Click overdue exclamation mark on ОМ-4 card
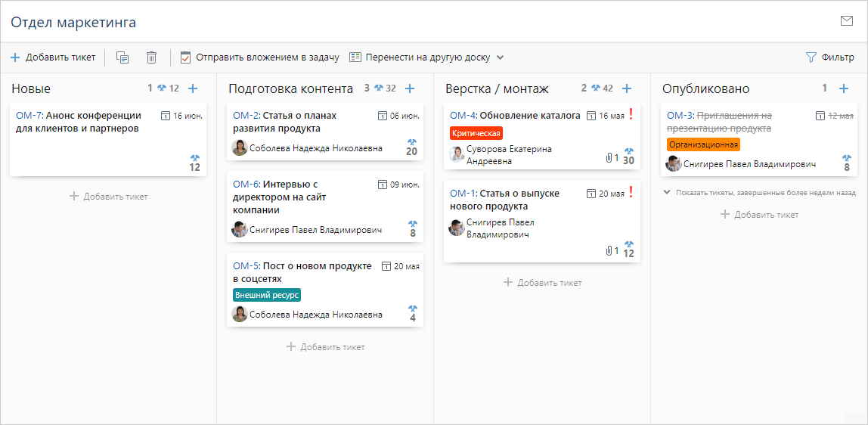This screenshot has width=868, height=425. pos(631,114)
